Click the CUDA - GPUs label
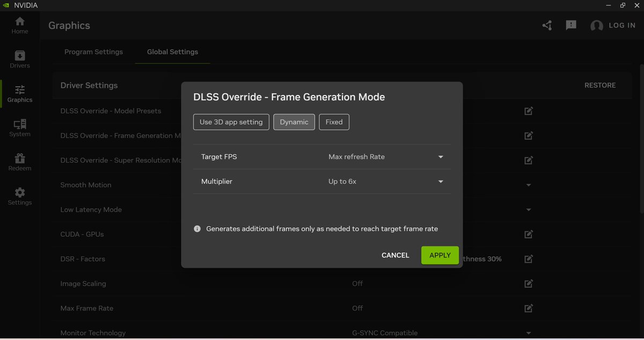Screen dimensions: 644x340 pos(82,234)
